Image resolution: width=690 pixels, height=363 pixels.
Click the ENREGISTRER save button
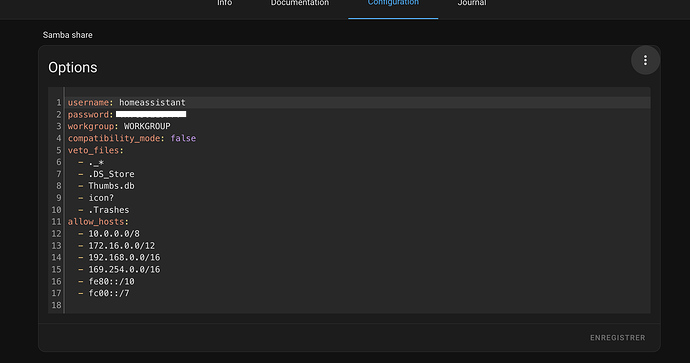coord(617,338)
